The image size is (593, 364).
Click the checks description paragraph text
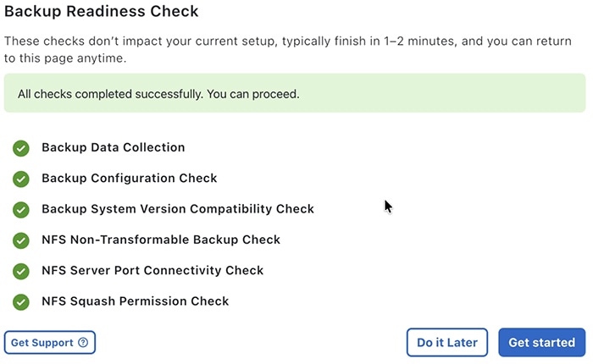point(288,49)
